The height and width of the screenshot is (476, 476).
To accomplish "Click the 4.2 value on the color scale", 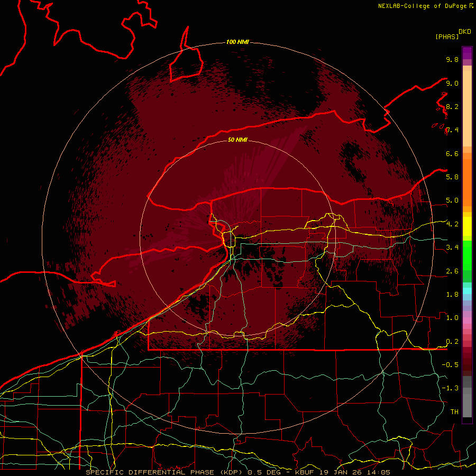I will point(452,224).
